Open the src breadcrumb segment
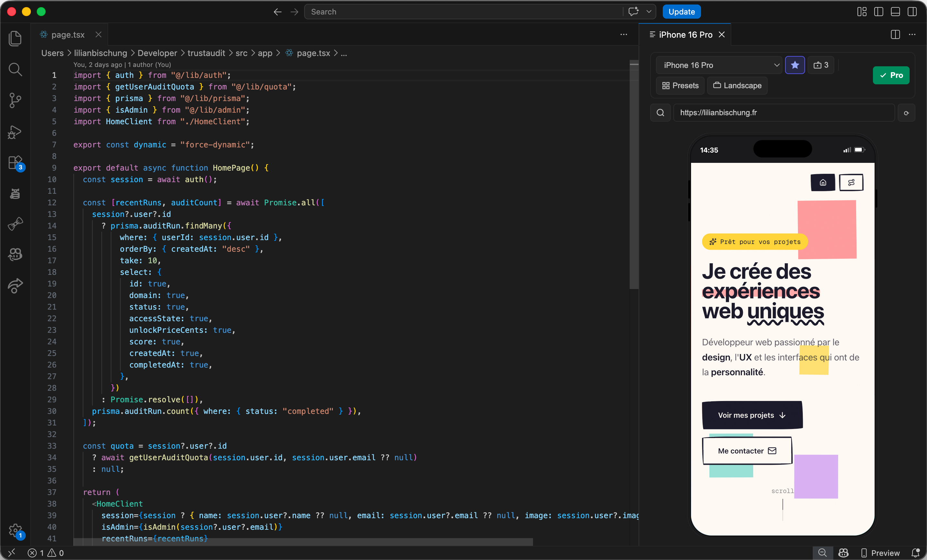927x560 pixels. (241, 53)
